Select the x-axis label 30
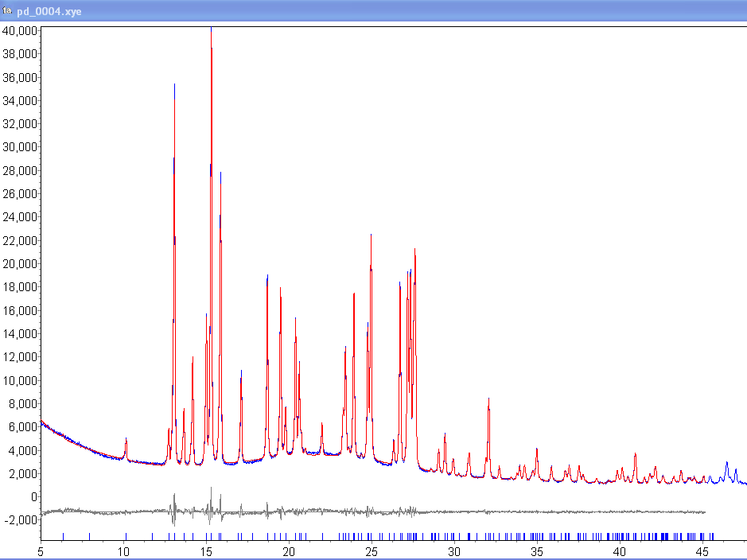The image size is (747, 560). 454,552
